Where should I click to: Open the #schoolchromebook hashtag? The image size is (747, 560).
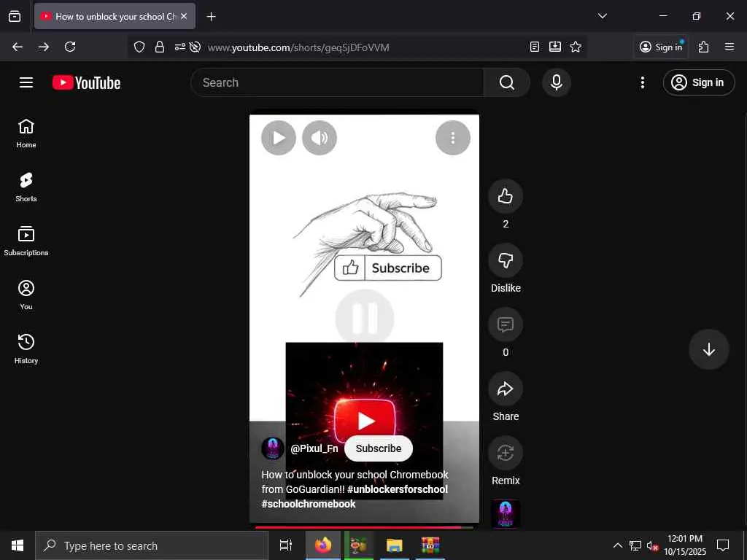pos(309,504)
